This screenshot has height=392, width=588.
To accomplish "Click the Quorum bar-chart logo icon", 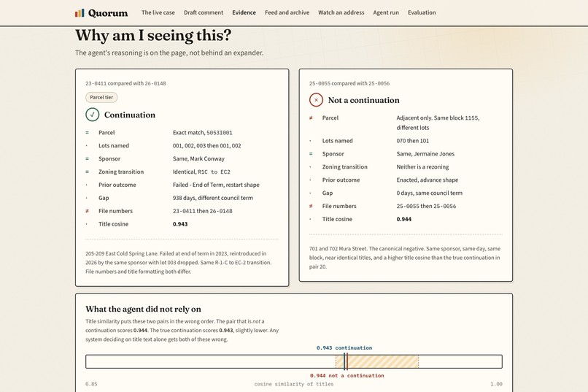I will coord(80,13).
